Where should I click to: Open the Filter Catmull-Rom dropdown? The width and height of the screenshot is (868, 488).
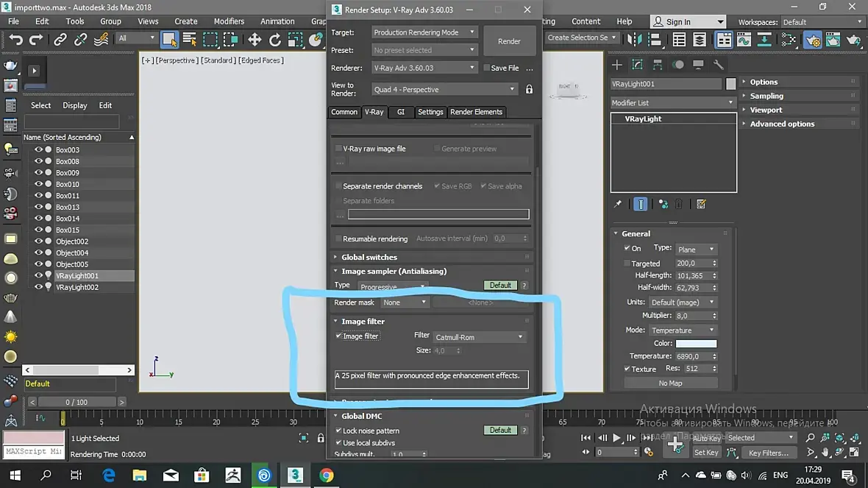(x=480, y=337)
